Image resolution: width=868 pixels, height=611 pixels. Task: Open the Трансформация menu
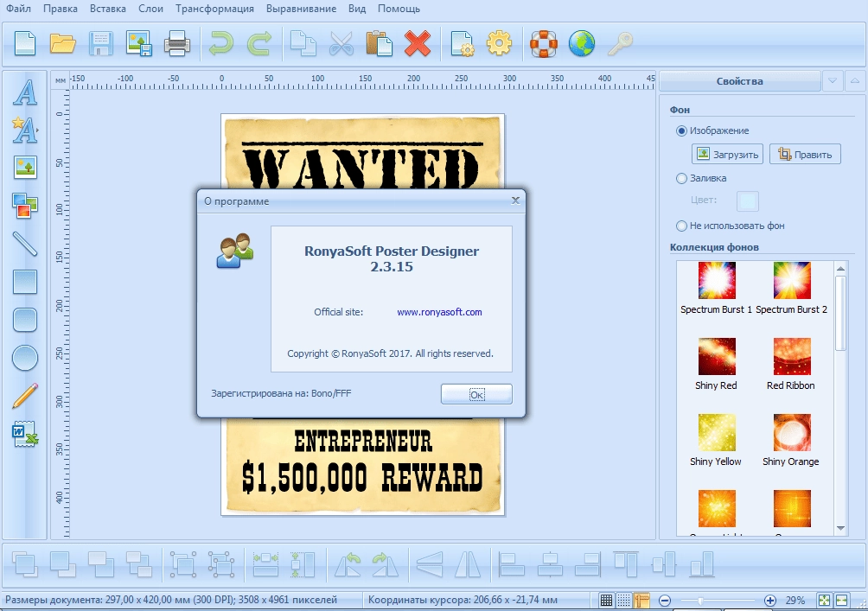coord(214,9)
